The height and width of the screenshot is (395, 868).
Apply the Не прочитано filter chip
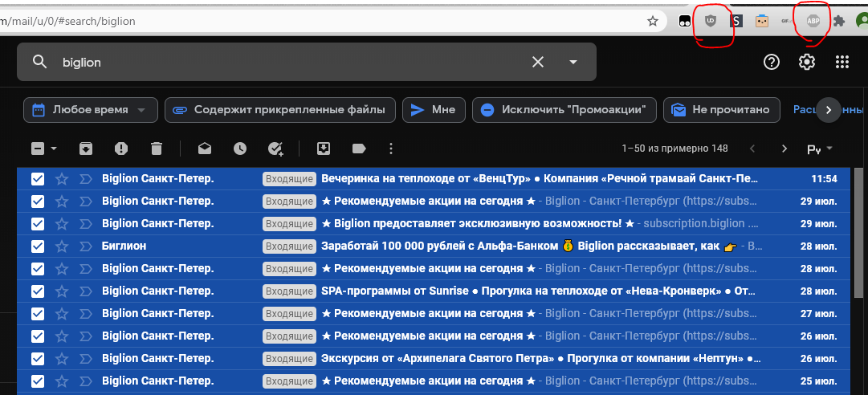click(x=721, y=110)
